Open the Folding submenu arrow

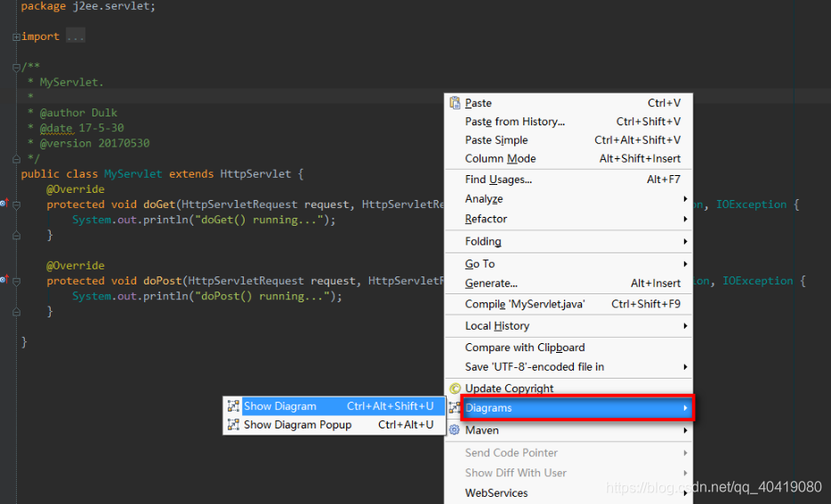click(x=685, y=242)
